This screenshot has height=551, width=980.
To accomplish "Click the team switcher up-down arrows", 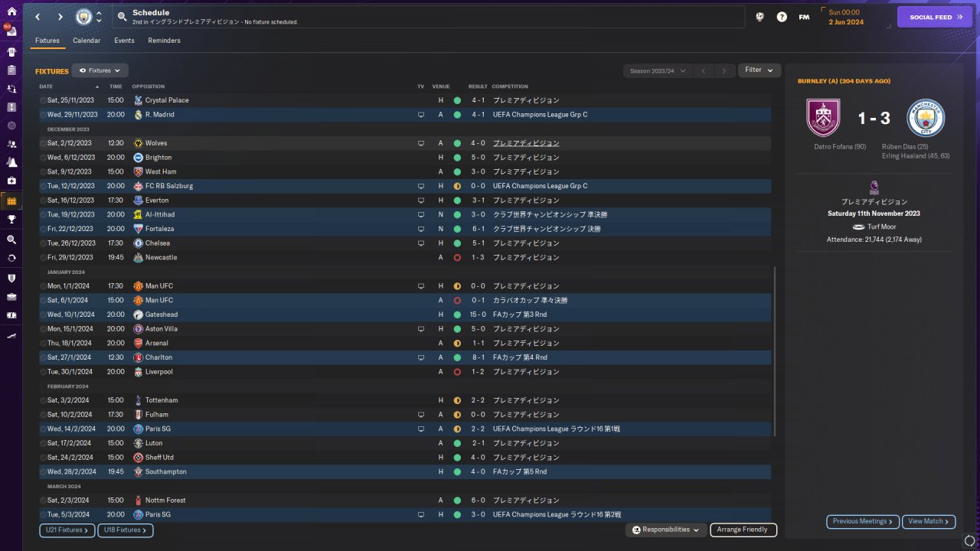I will [99, 17].
